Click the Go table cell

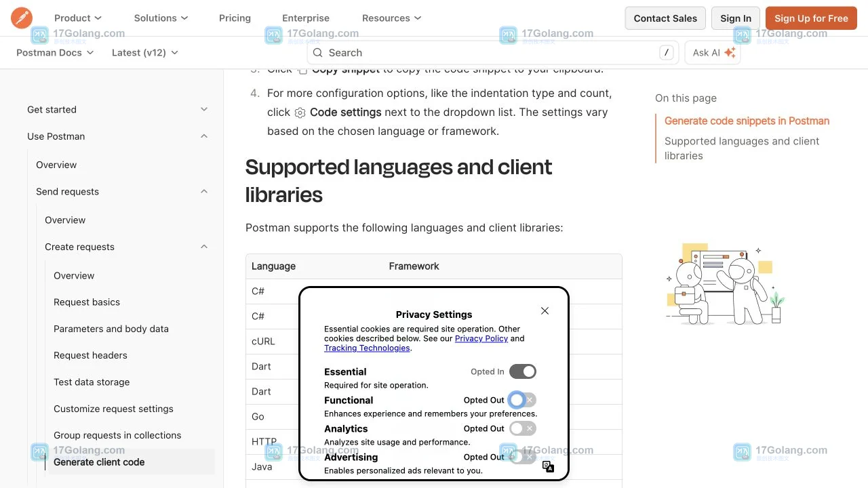coord(258,417)
